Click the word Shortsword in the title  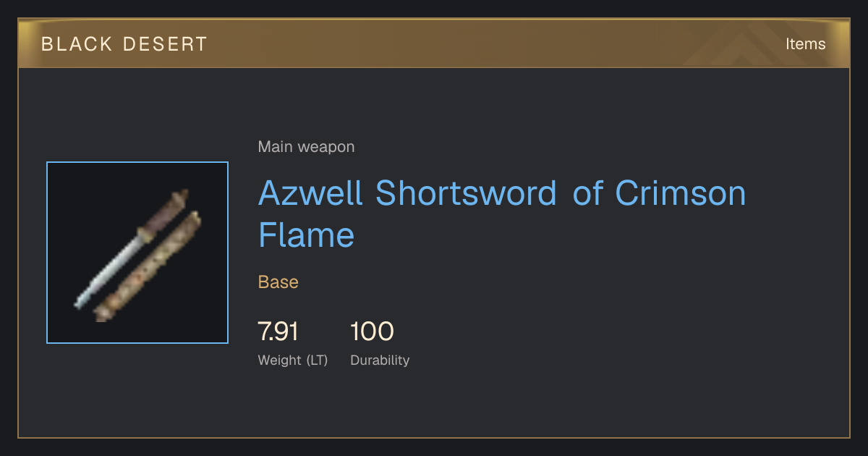[x=467, y=192]
